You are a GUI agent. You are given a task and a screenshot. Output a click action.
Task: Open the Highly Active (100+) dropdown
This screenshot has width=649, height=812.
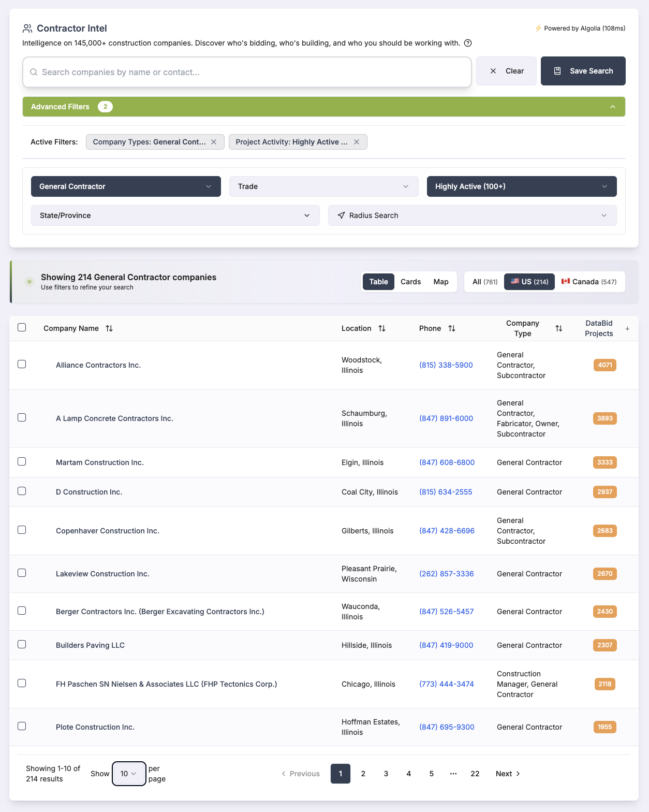click(522, 186)
